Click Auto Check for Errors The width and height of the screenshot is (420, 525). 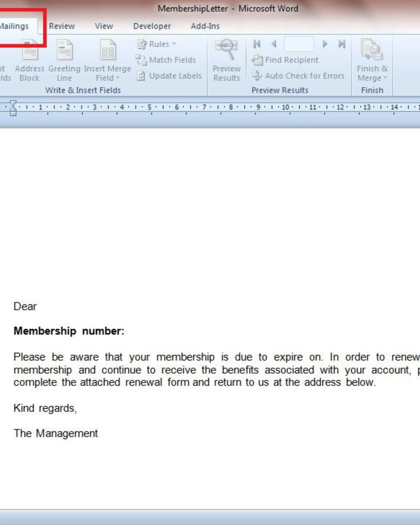[298, 76]
